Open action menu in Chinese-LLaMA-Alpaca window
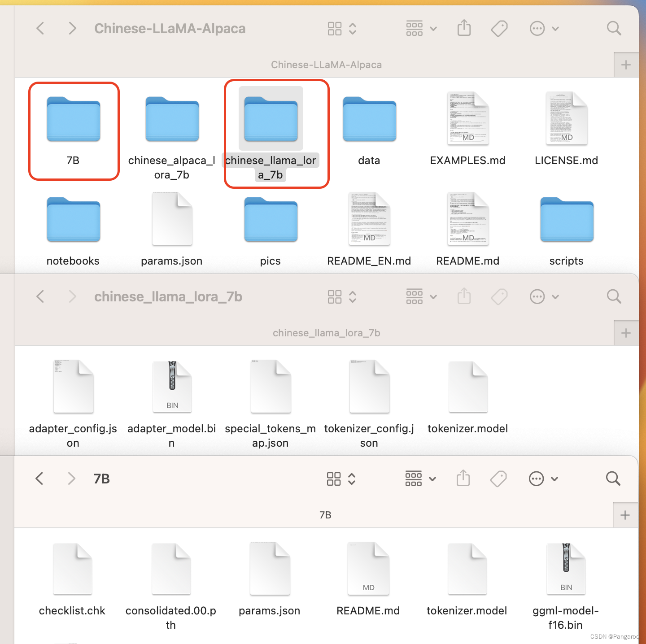Screen dimensions: 646x644 coord(544,29)
